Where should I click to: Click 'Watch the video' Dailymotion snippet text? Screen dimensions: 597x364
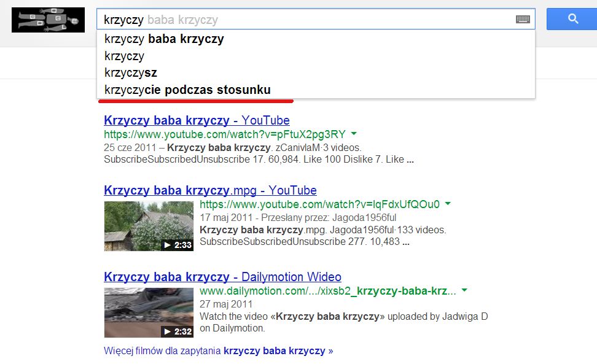point(344,322)
